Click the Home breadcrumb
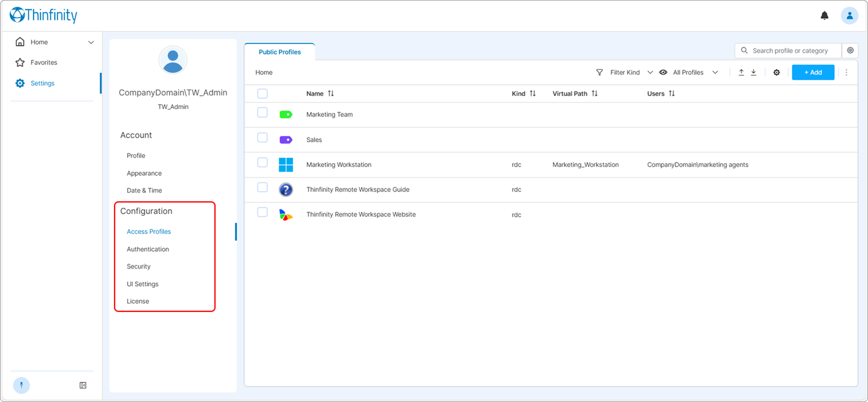Screen dimensions: 868x402 click(264, 72)
